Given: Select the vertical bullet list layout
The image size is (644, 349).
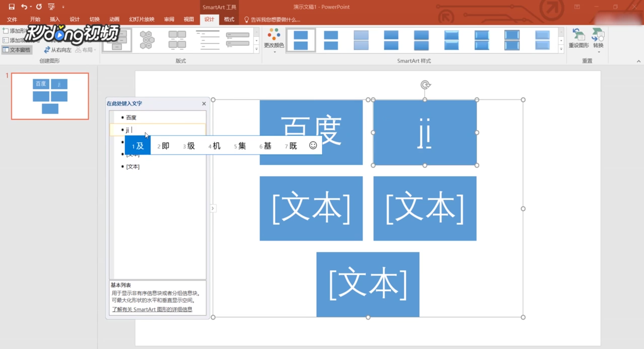Looking at the screenshot, I should click(x=238, y=40).
